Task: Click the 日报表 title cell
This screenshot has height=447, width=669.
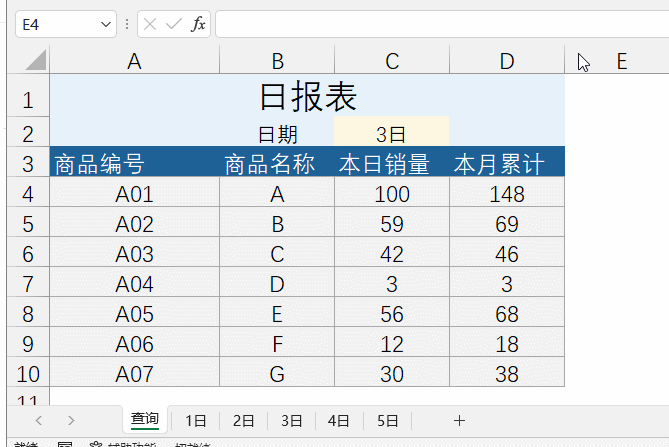Action: click(x=307, y=95)
